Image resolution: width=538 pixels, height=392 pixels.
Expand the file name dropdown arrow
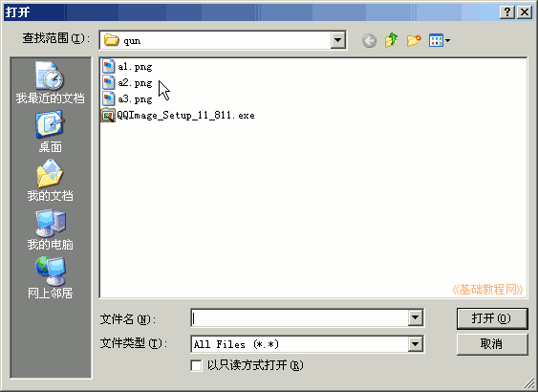415,317
